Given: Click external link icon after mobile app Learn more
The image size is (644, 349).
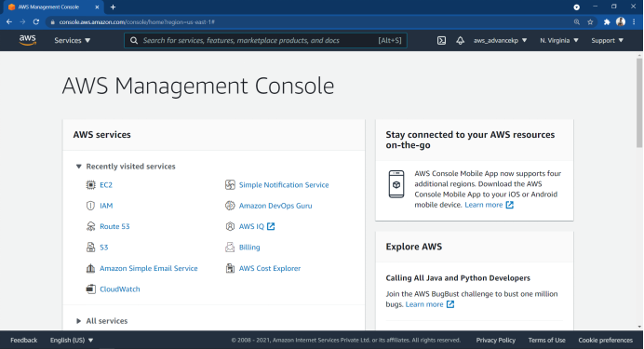Looking at the screenshot, I should 510,205.
